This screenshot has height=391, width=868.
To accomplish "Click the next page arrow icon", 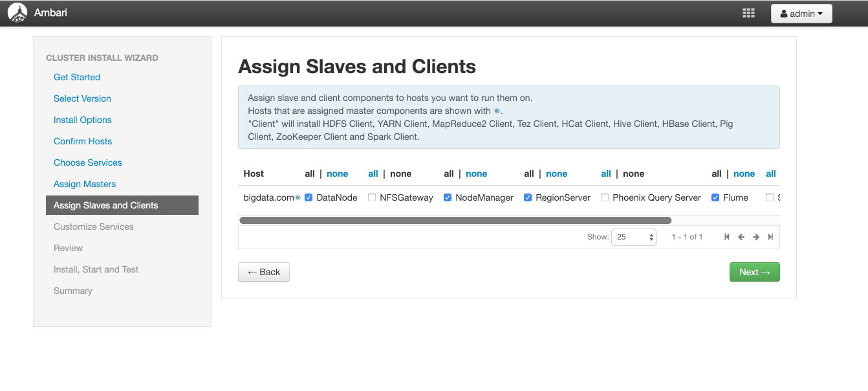I will [755, 237].
